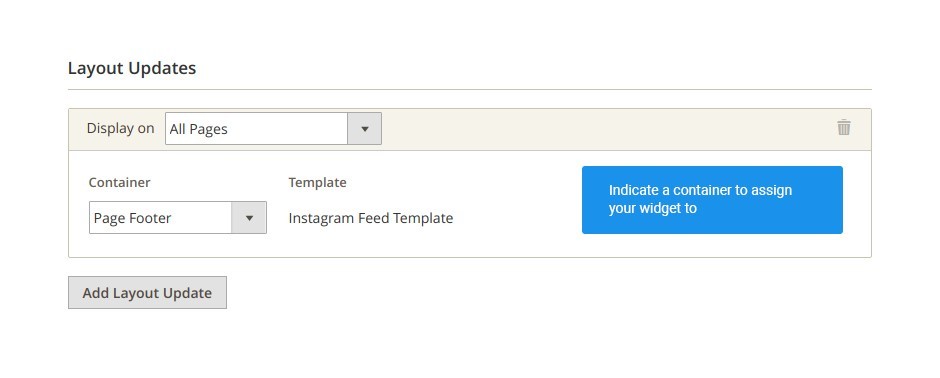Expand the Container dropdown arrow
940x378 pixels.
click(249, 218)
